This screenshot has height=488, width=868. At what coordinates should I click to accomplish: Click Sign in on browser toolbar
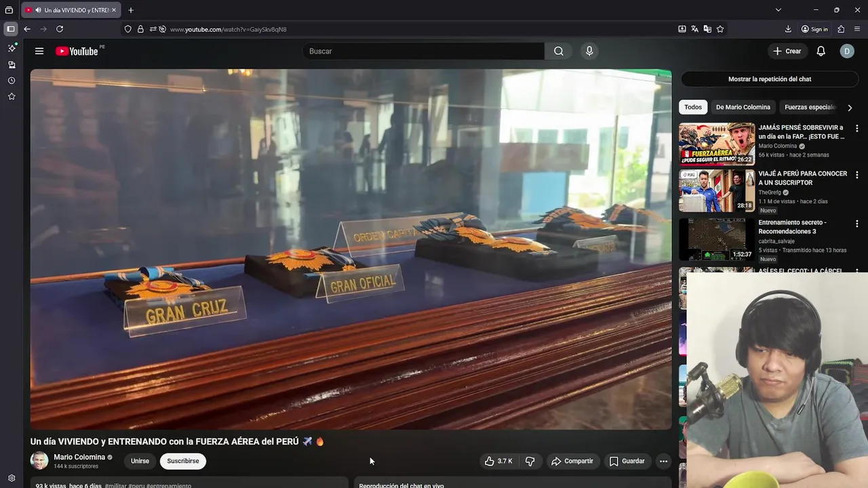[x=814, y=29]
